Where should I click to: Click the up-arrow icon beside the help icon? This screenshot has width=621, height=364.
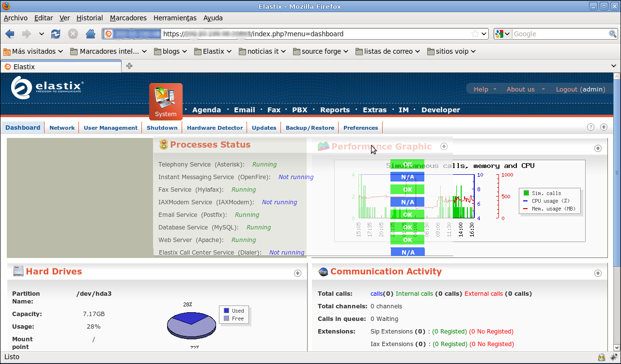tap(604, 127)
